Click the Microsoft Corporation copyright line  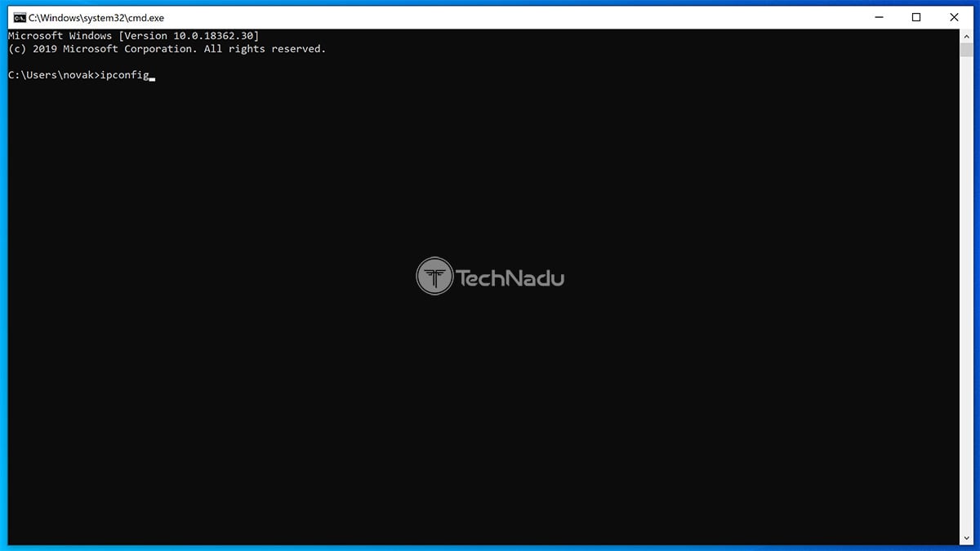click(x=167, y=49)
